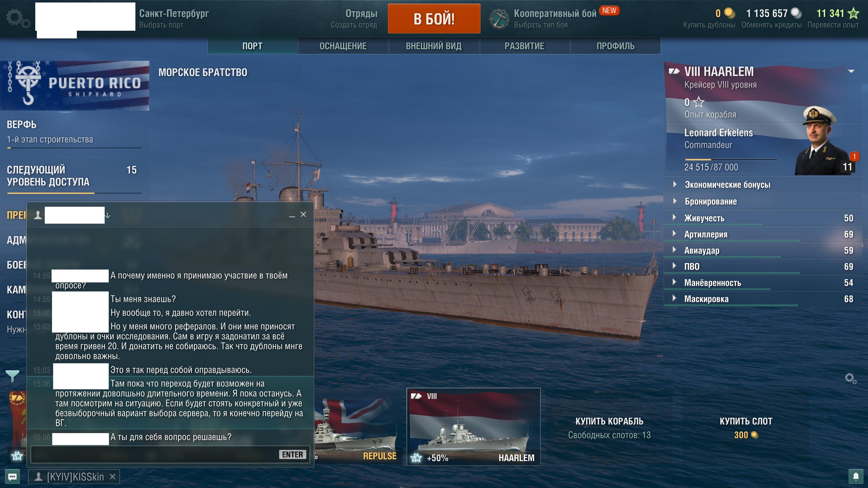Click the cooperative battle anchor icon
This screenshot has height=488, width=868.
point(499,19)
